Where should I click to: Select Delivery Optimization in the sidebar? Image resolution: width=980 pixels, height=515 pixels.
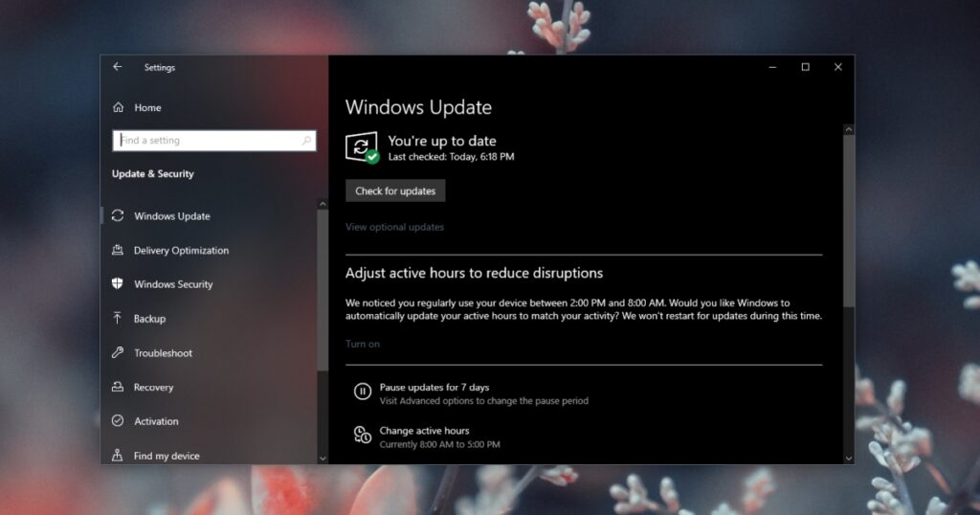tap(181, 251)
